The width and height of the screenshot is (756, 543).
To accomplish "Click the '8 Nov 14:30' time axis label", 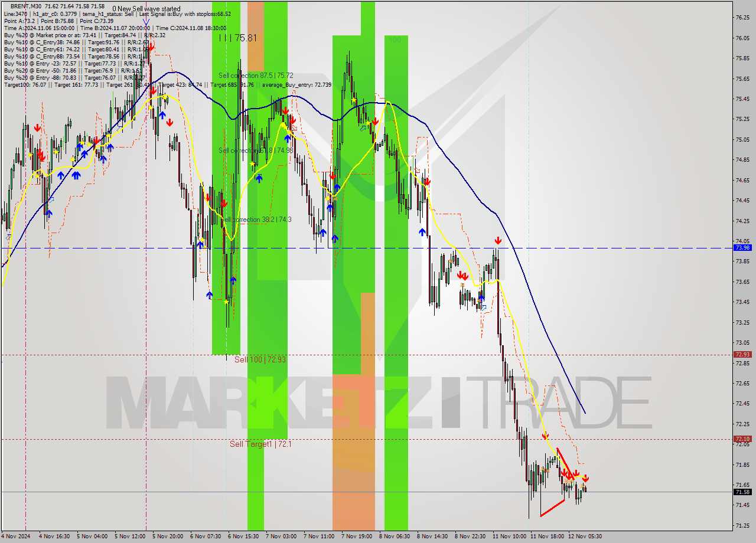I will tap(431, 537).
